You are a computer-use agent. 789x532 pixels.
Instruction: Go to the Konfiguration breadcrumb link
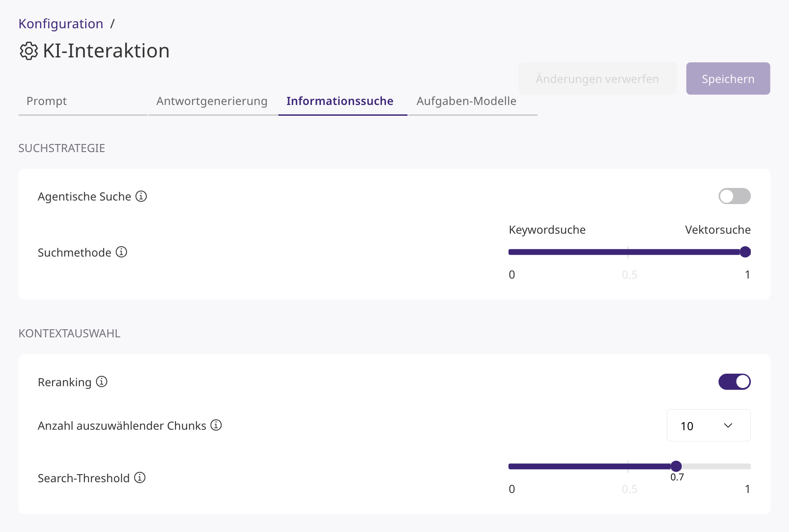point(61,24)
